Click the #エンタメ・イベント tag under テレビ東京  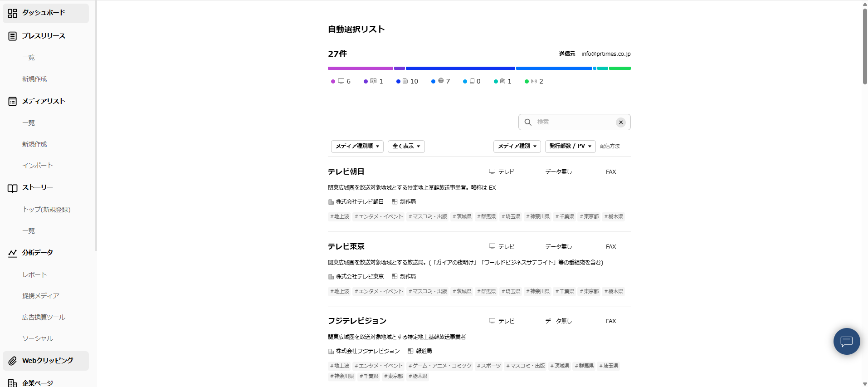[x=379, y=291]
